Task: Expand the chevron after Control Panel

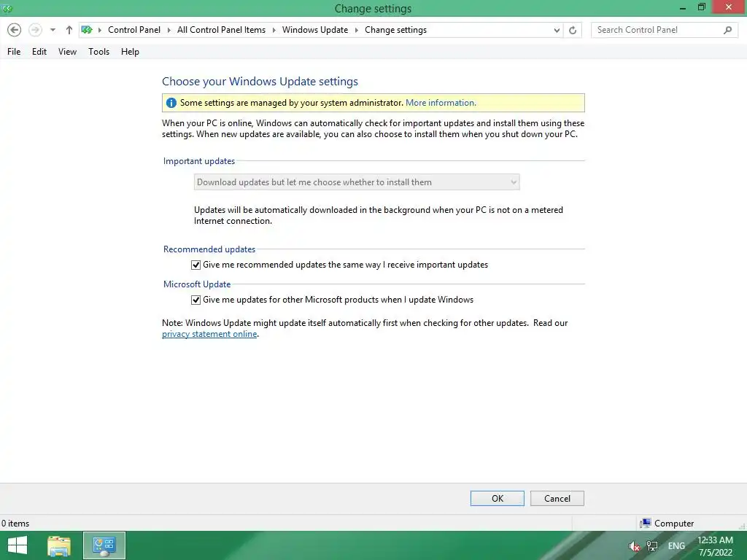Action: pyautogui.click(x=169, y=30)
